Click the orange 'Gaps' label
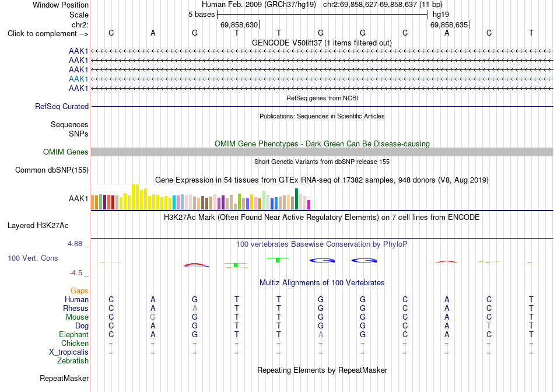This screenshot has width=554, height=392. coord(79,290)
